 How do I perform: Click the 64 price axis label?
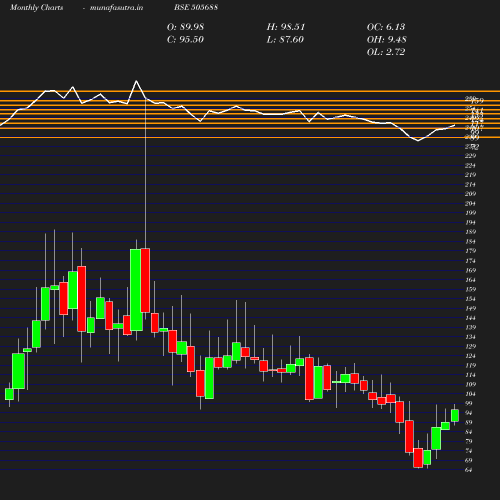pos(469,470)
